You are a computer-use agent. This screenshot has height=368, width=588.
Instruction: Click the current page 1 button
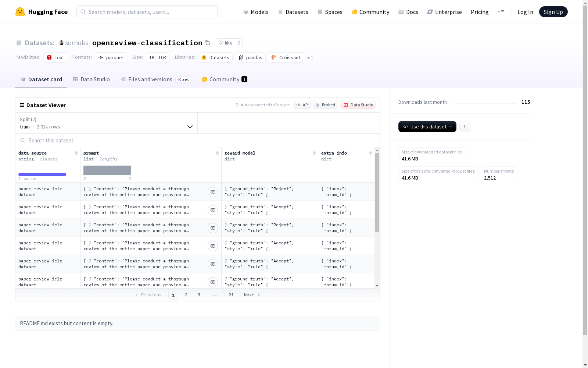click(x=173, y=295)
